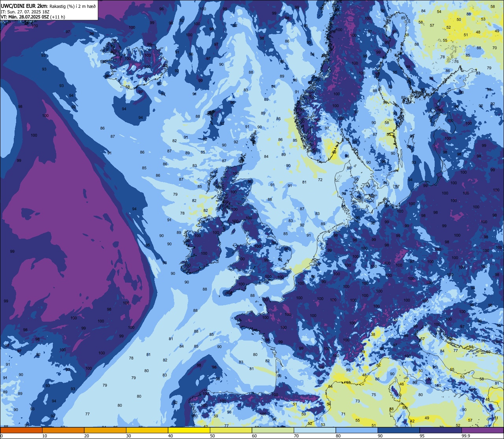The width and height of the screenshot is (504, 439).
Task: Click the purple legend swatch above 99.9
Action: [483, 430]
